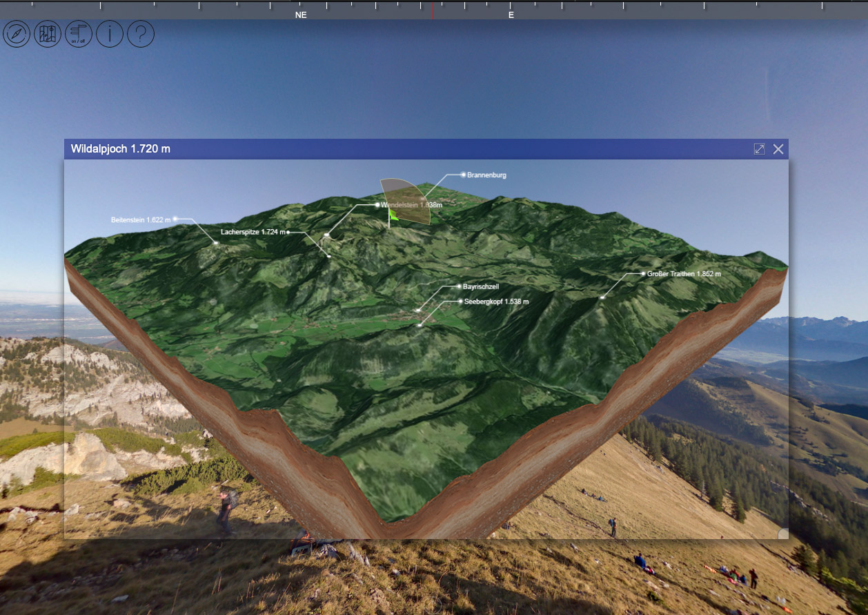This screenshot has height=615, width=868.
Task: Click the view-direction cone on the map
Action: pyautogui.click(x=408, y=200)
